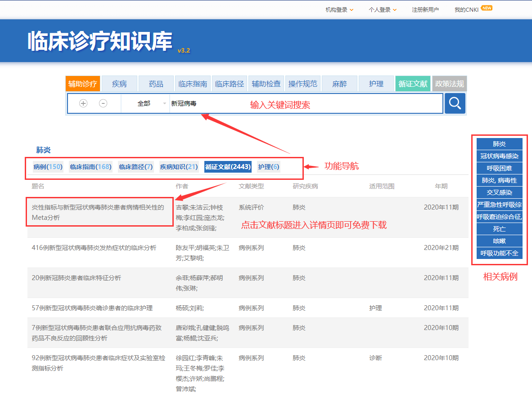532x397 pixels.
Task: Open the 政策法规 tab
Action: [x=450, y=84]
